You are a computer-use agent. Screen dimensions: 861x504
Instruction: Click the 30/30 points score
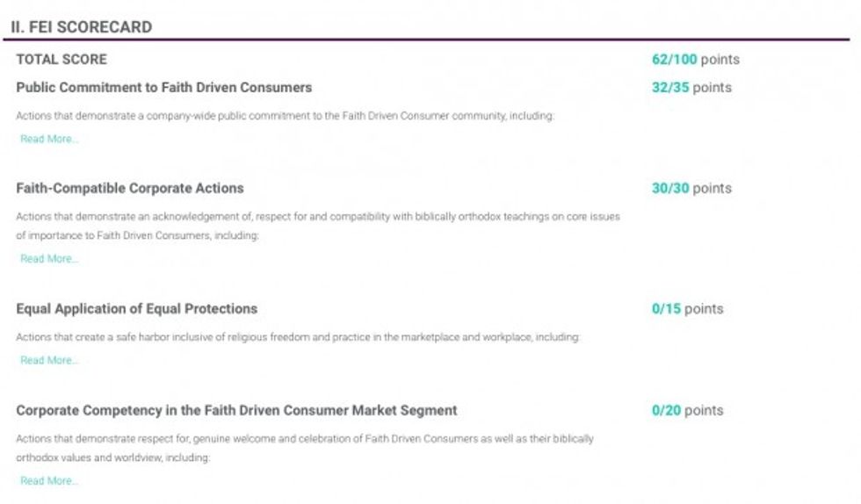(691, 189)
